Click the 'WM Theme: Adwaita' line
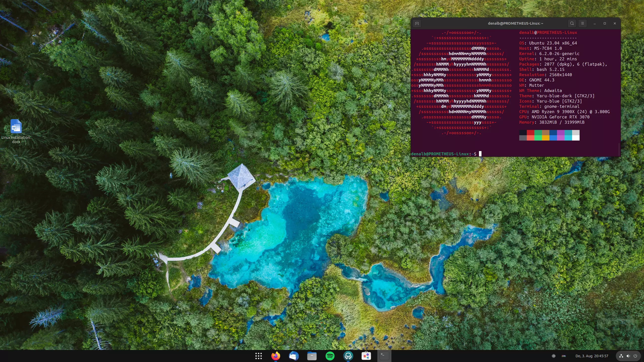Image resolution: width=644 pixels, height=362 pixels. 541,90
